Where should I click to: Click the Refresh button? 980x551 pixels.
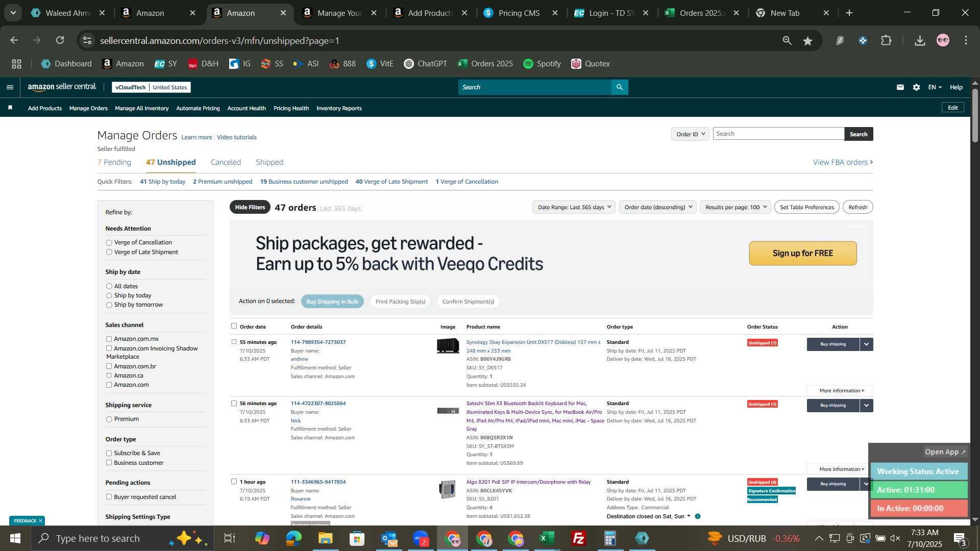tap(858, 207)
